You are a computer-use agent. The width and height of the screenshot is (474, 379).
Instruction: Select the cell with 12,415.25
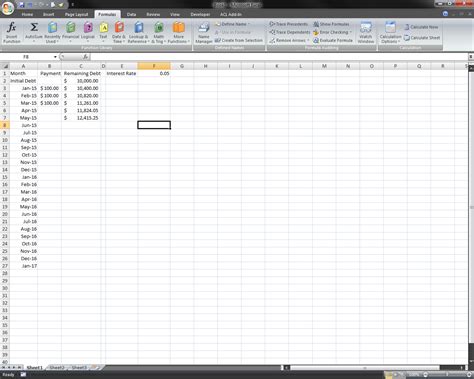click(x=81, y=118)
